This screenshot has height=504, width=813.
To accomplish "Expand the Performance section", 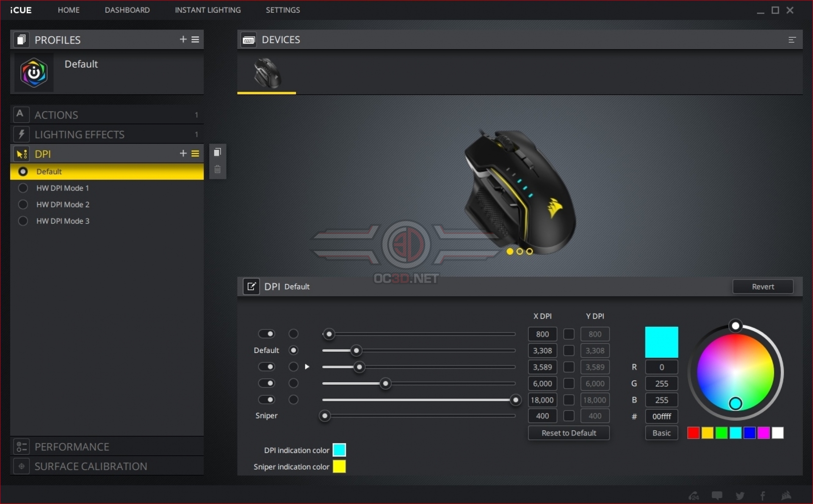I will pos(72,447).
